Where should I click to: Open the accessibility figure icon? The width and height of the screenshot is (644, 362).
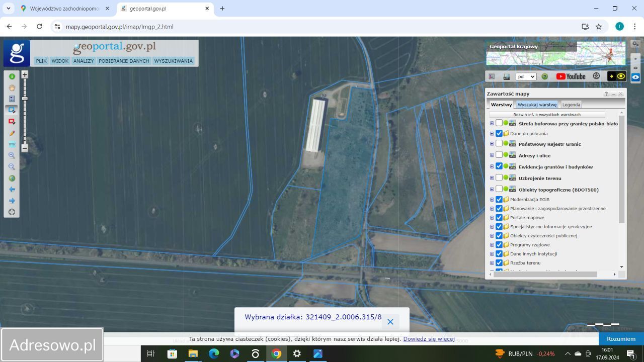click(x=596, y=76)
